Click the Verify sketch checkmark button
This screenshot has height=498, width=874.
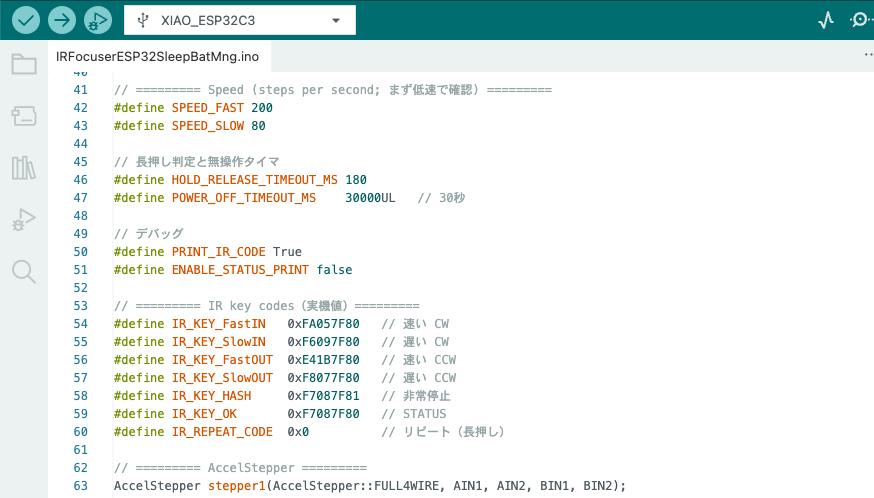click(27, 20)
